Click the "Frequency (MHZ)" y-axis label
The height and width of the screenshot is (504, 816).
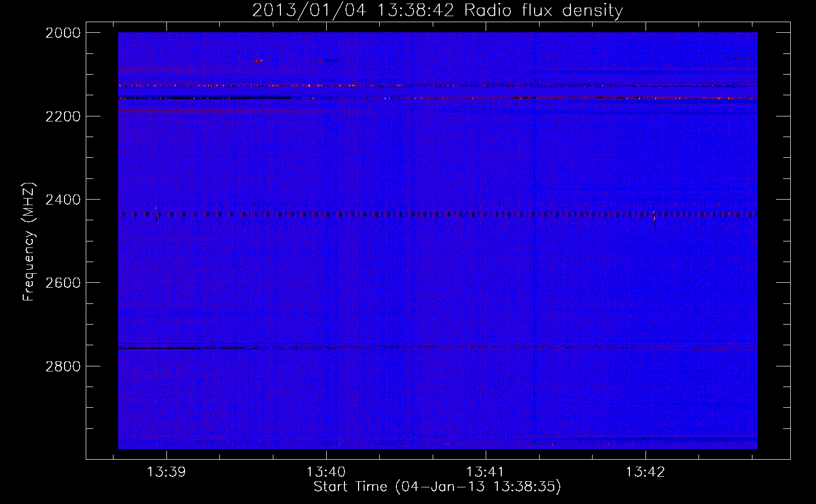click(x=29, y=242)
